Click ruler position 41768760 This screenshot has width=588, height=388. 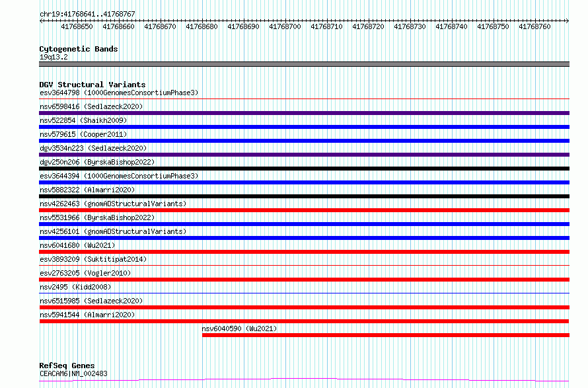[534, 26]
